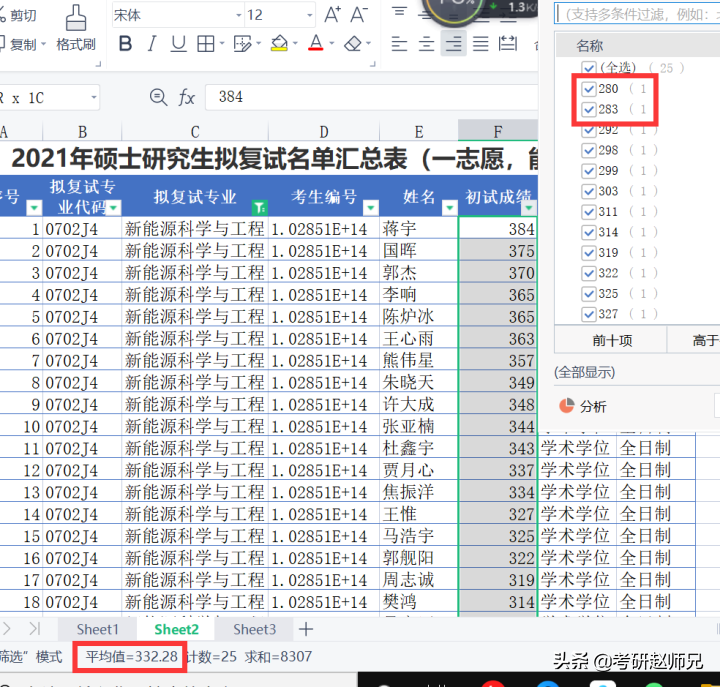Open the border style dropdown arrow
This screenshot has width=720, height=687.
click(x=222, y=44)
